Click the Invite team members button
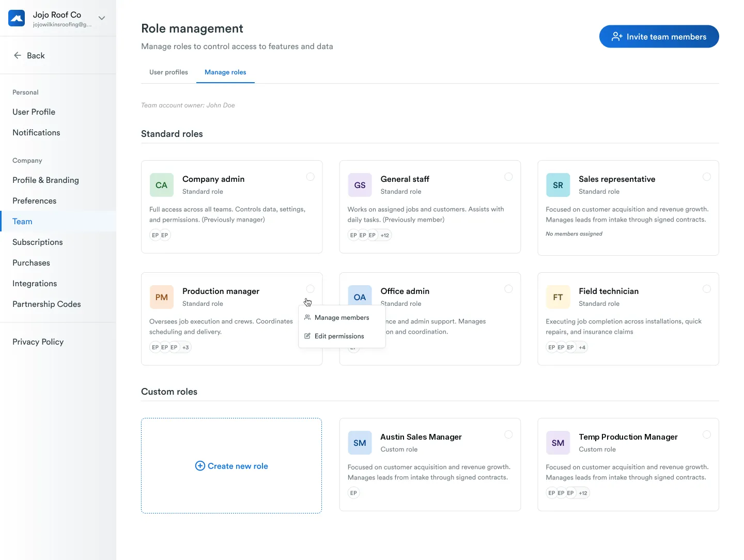Screen dimensions: 744x560 point(659,37)
